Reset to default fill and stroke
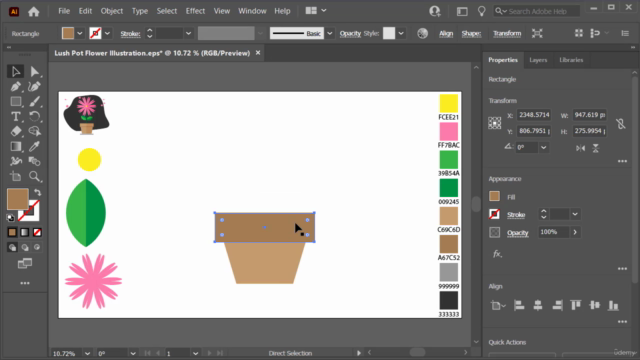The width and height of the screenshot is (640, 360). [x=11, y=218]
